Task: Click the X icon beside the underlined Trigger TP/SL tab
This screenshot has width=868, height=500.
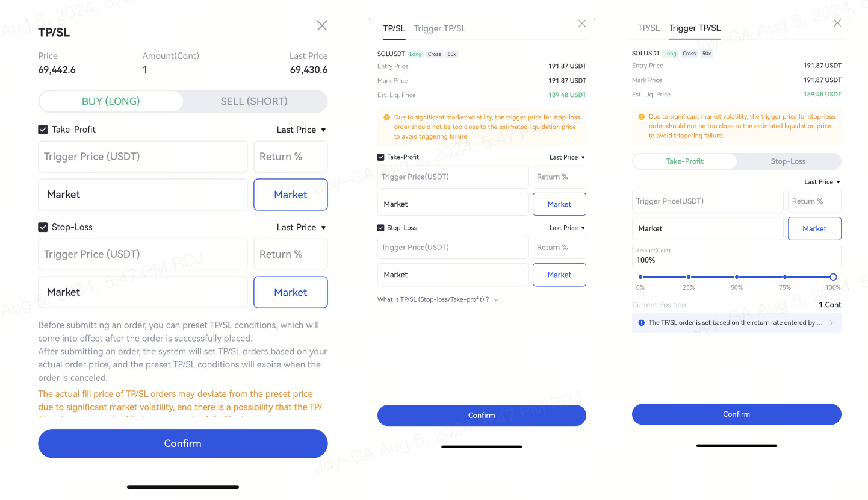Action: click(x=837, y=23)
